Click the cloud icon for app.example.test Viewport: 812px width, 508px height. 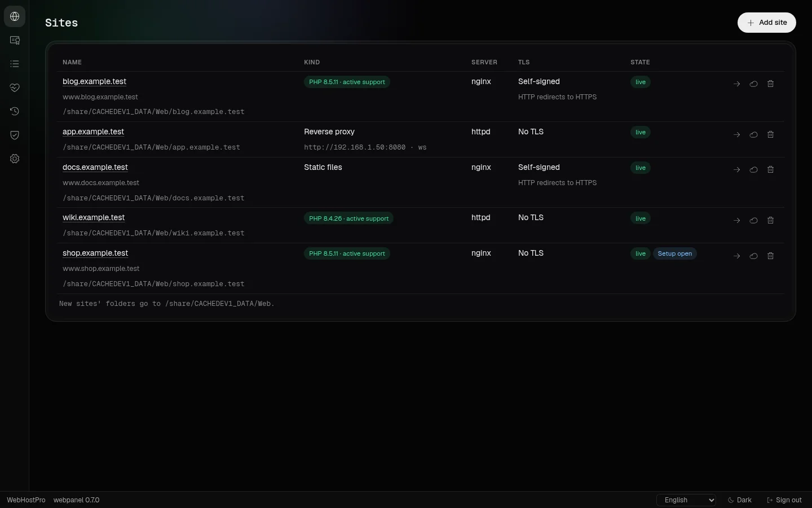[753, 134]
